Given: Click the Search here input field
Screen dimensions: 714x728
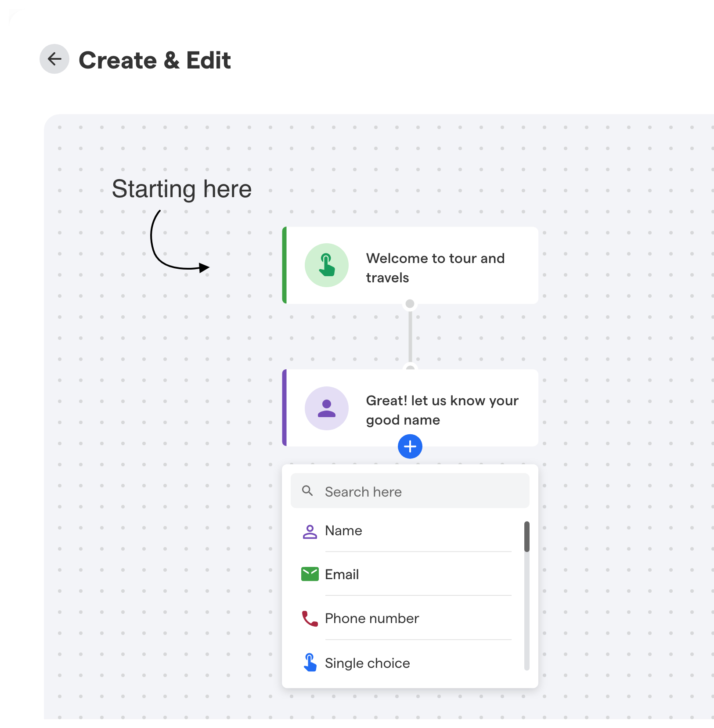Looking at the screenshot, I should (x=408, y=491).
